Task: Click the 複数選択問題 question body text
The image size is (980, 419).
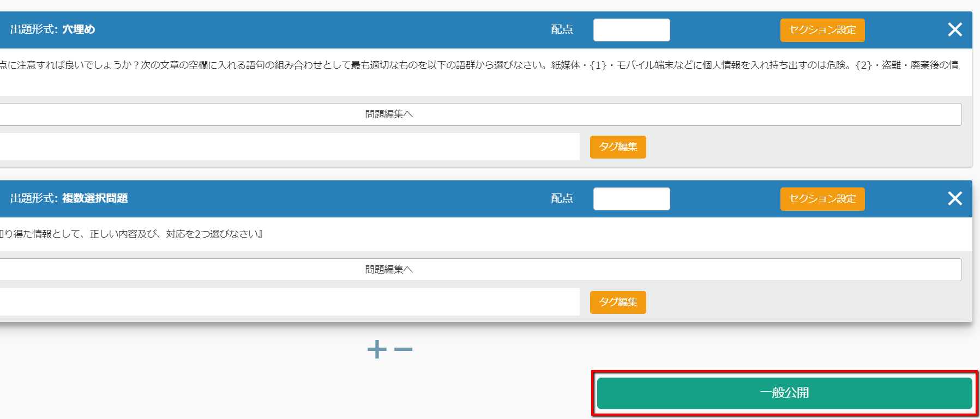Action: 131,234
